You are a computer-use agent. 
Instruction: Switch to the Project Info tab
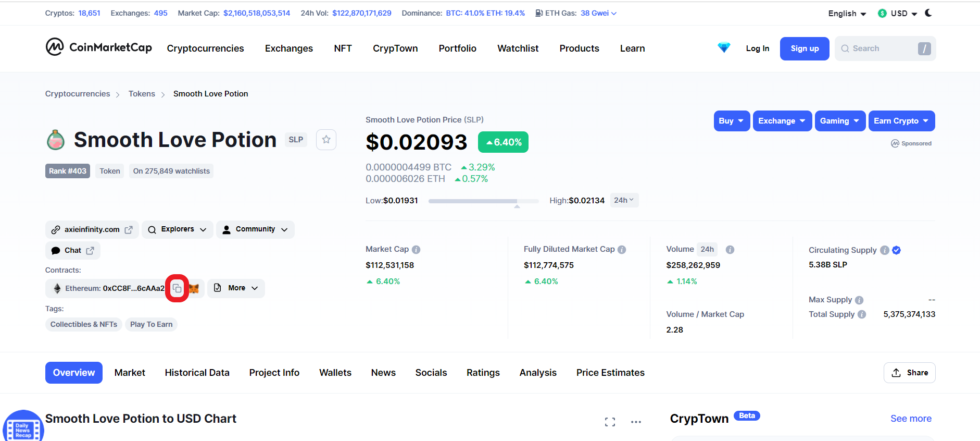(x=274, y=373)
